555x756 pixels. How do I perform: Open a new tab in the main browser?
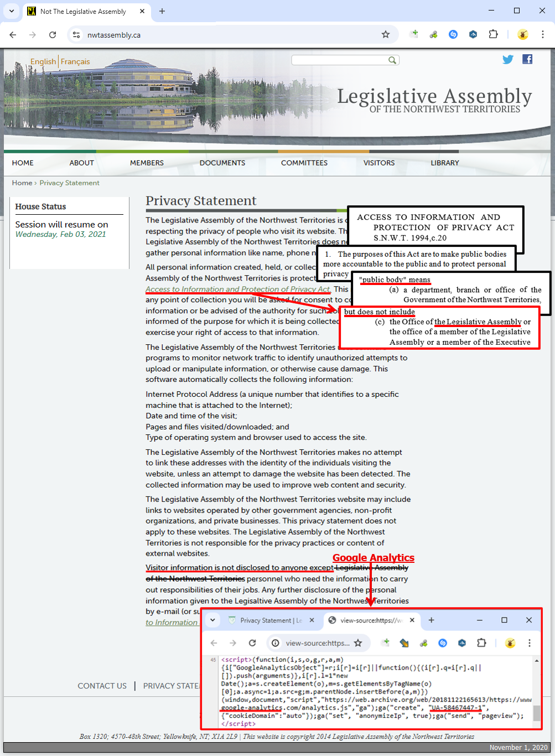pyautogui.click(x=162, y=11)
